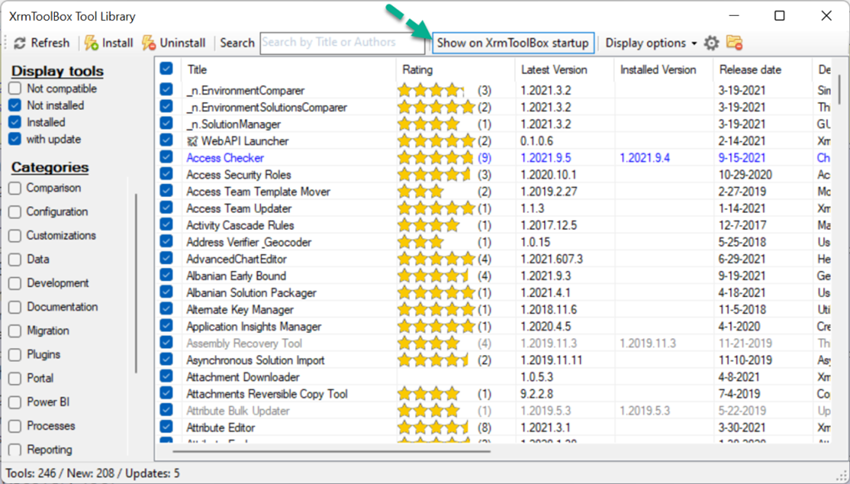
Task: Click the Categories panel vertical scrollbar
Action: [x=136, y=283]
